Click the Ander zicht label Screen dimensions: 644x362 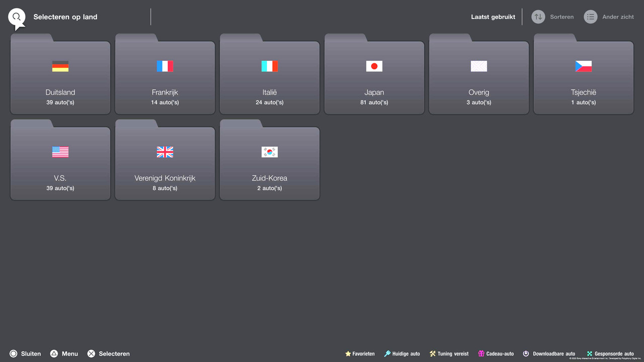click(618, 17)
